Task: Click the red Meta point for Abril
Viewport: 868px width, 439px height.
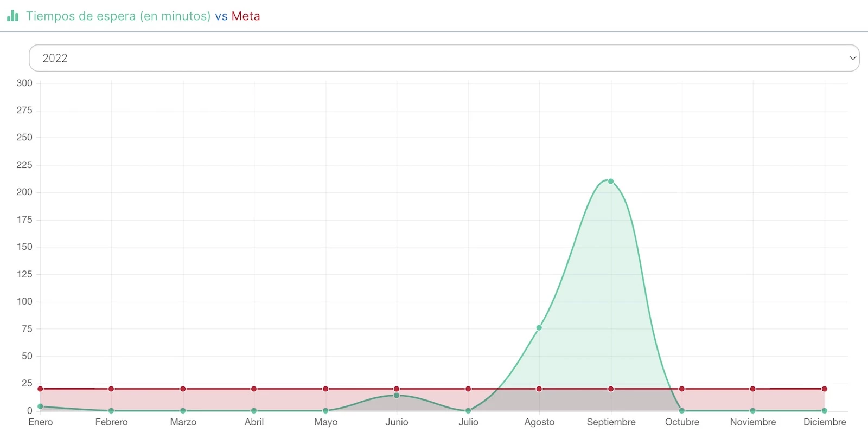Action: pyautogui.click(x=254, y=389)
